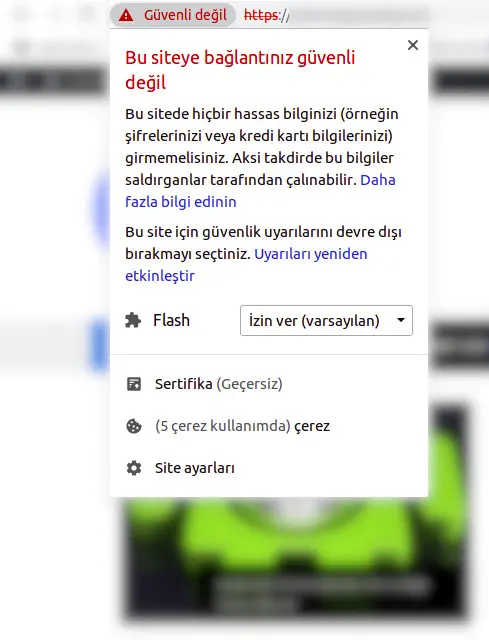Click the struck-through https URL text
Image resolution: width=489 pixels, height=640 pixels.
[266, 16]
